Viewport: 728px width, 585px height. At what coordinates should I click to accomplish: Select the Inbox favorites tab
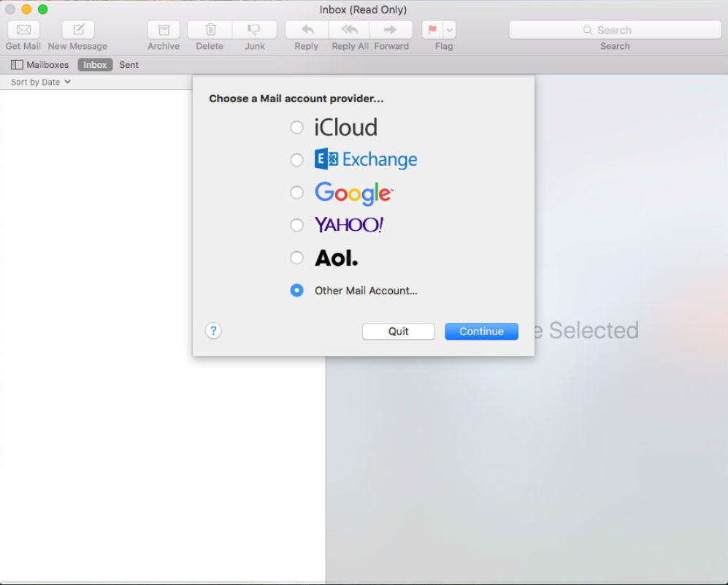tap(95, 64)
